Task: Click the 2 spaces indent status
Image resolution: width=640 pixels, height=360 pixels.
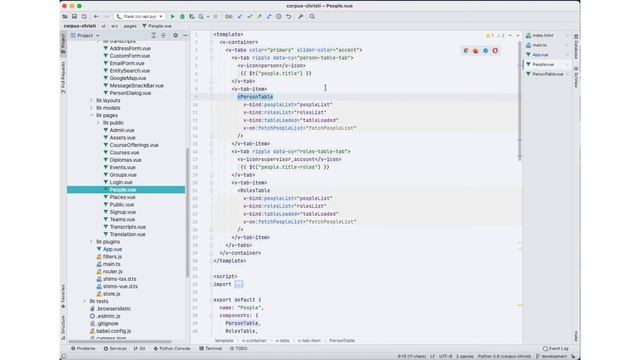Action: tap(464, 356)
